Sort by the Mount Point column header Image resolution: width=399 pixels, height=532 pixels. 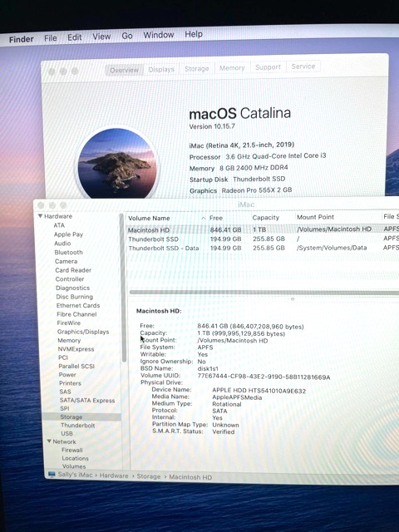point(315,217)
